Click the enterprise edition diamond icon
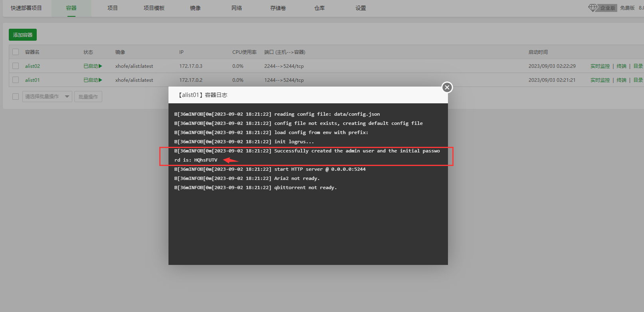The width and height of the screenshot is (644, 312). [593, 8]
